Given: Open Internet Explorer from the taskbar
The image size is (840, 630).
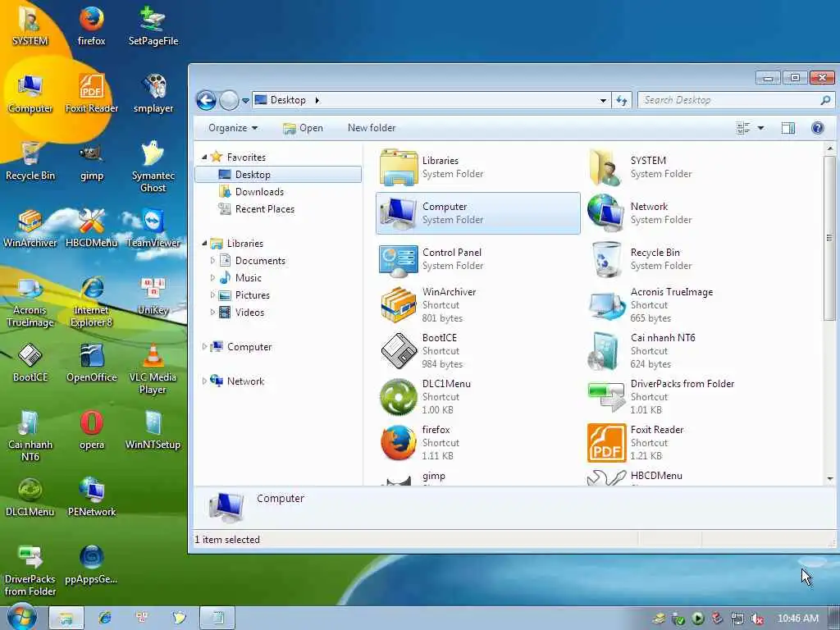Looking at the screenshot, I should tap(104, 619).
